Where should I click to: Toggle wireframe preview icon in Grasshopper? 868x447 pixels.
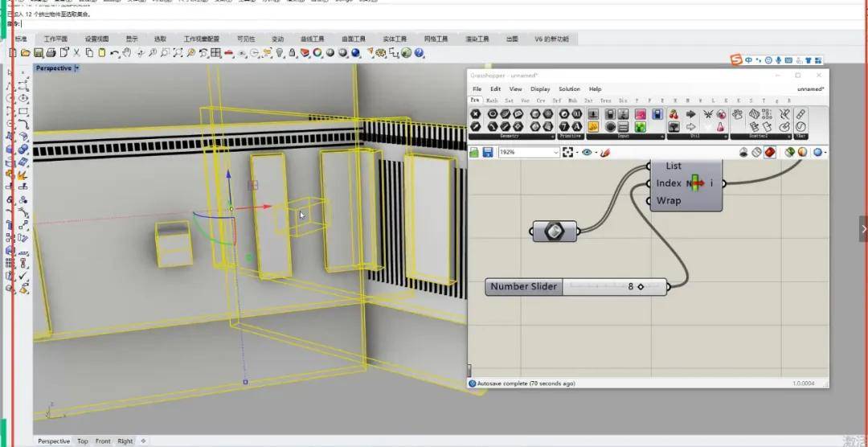pos(756,152)
